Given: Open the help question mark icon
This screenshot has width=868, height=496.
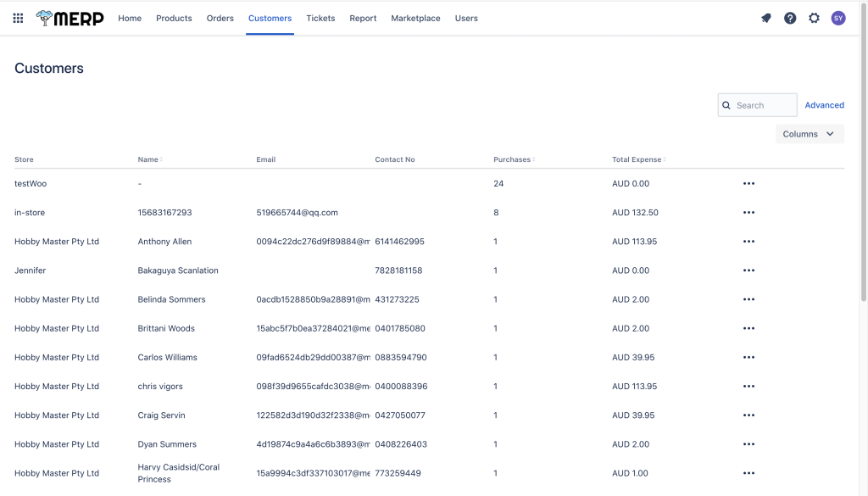Looking at the screenshot, I should click(x=790, y=18).
